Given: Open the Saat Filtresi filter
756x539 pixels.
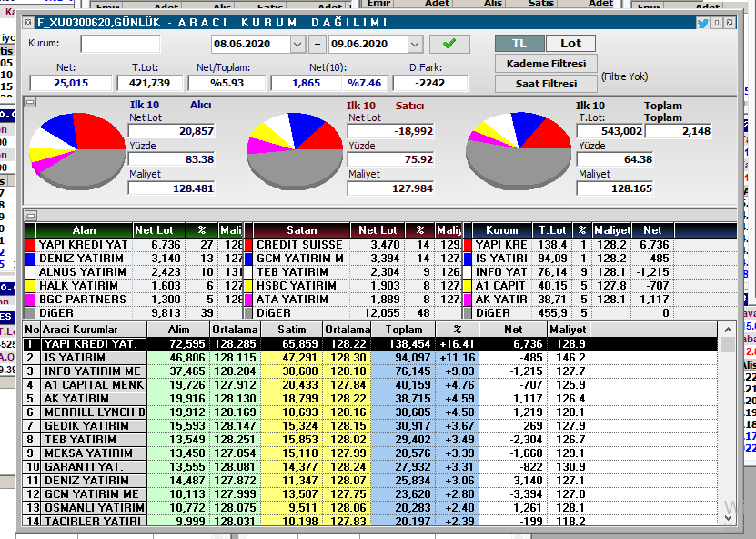Looking at the screenshot, I should tap(546, 84).
